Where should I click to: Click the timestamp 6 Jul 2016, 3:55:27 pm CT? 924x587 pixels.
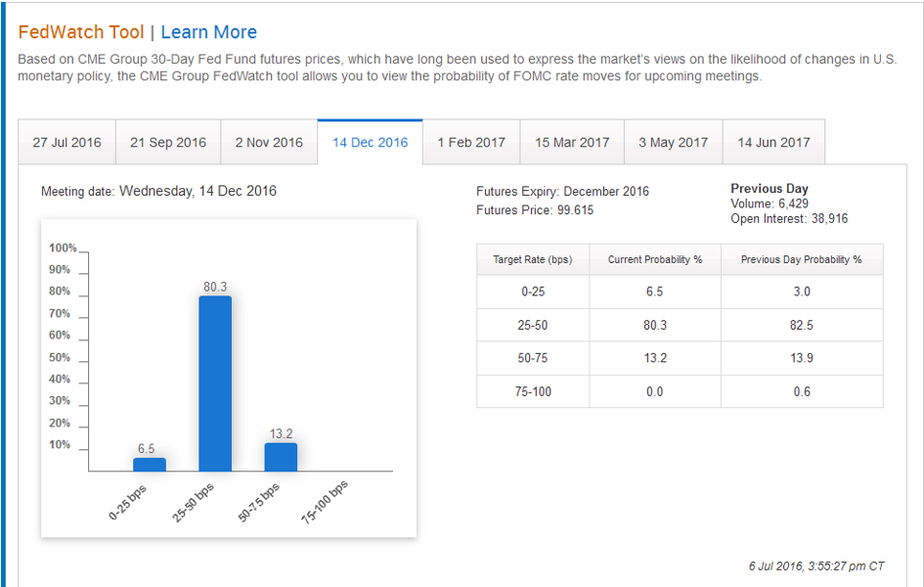(x=816, y=565)
